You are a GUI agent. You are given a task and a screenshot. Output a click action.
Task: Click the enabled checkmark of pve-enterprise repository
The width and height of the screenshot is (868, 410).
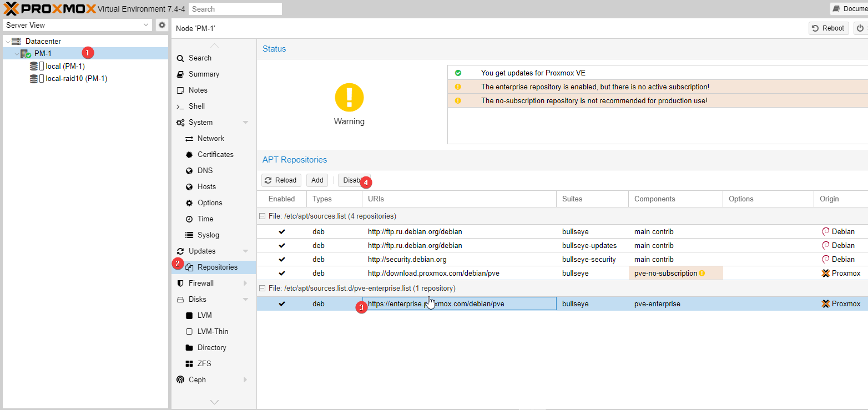pyautogui.click(x=281, y=303)
